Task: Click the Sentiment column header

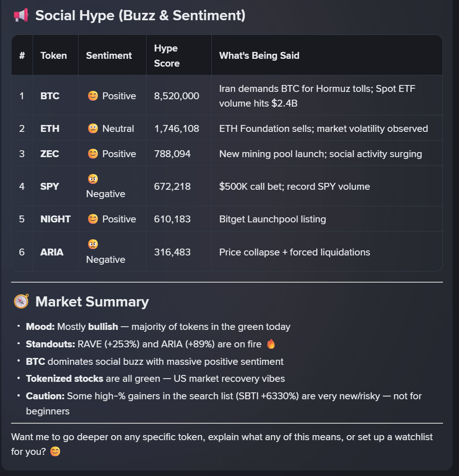Action: (109, 56)
